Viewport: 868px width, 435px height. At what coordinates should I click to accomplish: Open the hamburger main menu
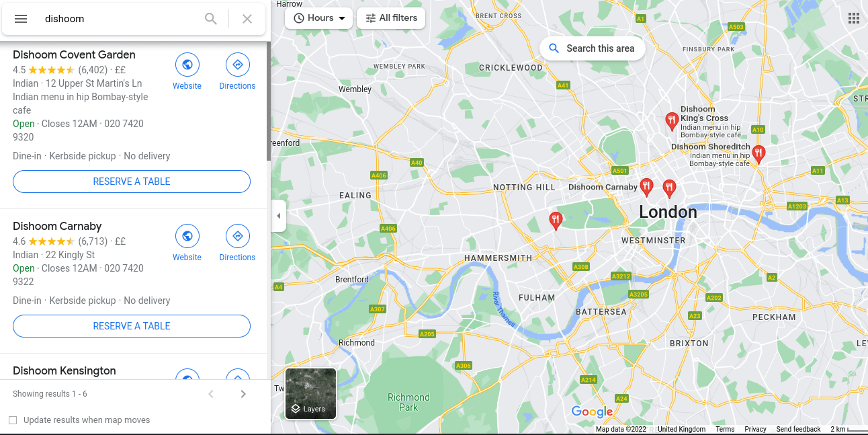click(x=21, y=19)
